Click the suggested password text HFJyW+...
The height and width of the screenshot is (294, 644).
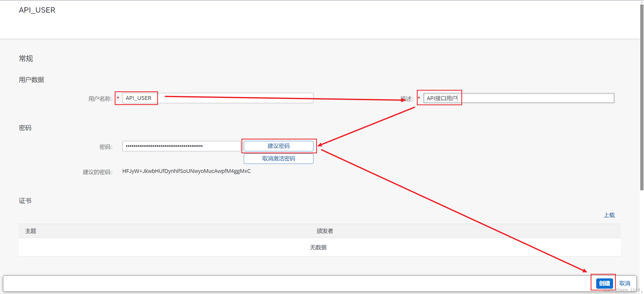pos(186,171)
